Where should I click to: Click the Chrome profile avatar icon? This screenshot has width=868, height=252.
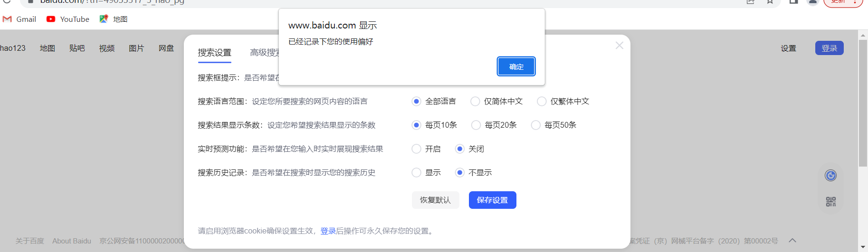[813, 2]
